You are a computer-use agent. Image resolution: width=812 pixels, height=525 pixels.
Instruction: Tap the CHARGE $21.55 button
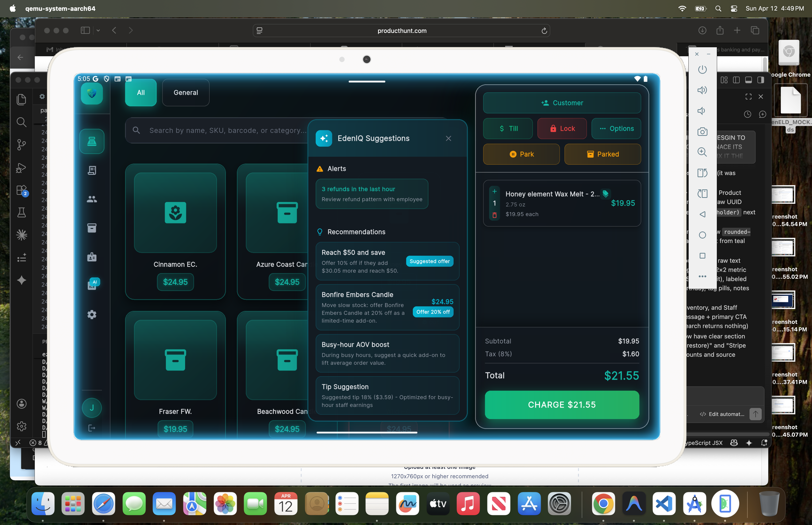pos(562,405)
